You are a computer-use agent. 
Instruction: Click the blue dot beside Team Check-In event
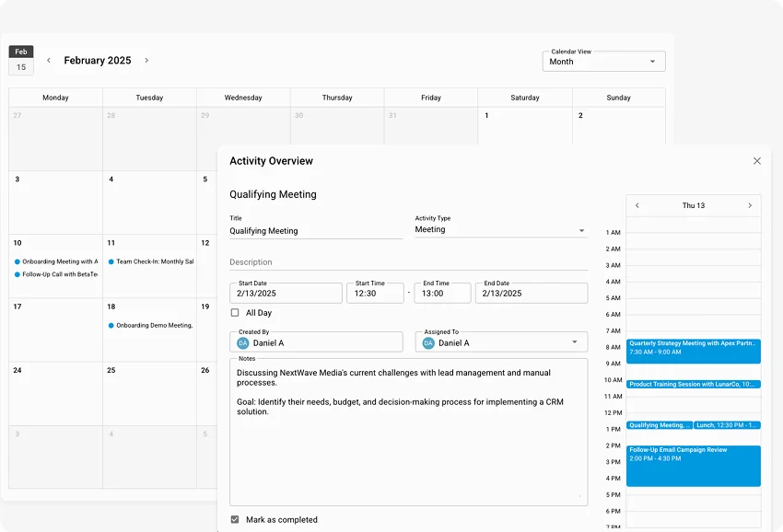click(111, 262)
